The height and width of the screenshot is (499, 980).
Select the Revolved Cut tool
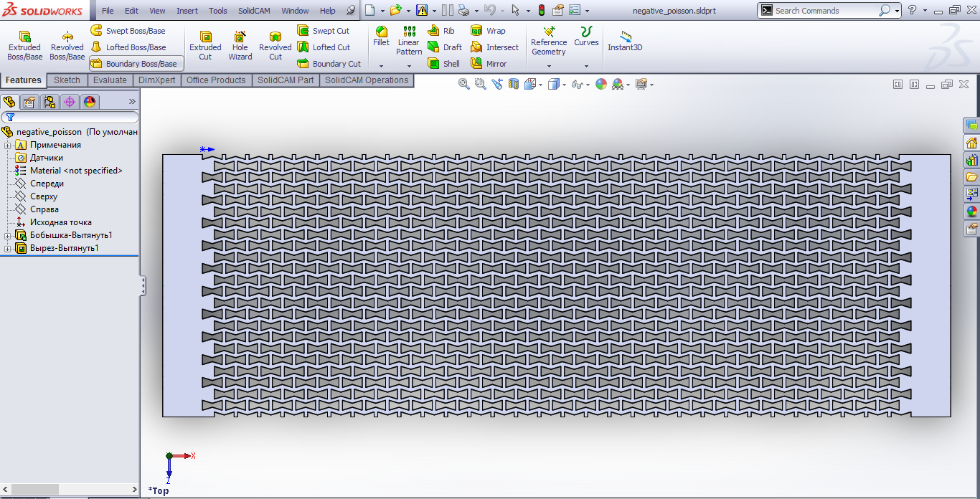pos(275,46)
